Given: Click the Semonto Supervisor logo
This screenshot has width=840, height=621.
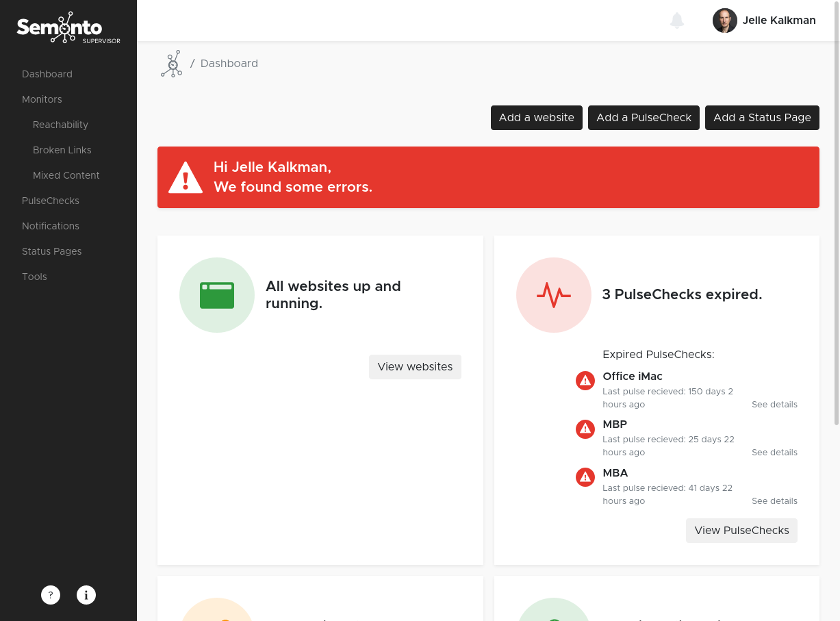Looking at the screenshot, I should point(68,28).
